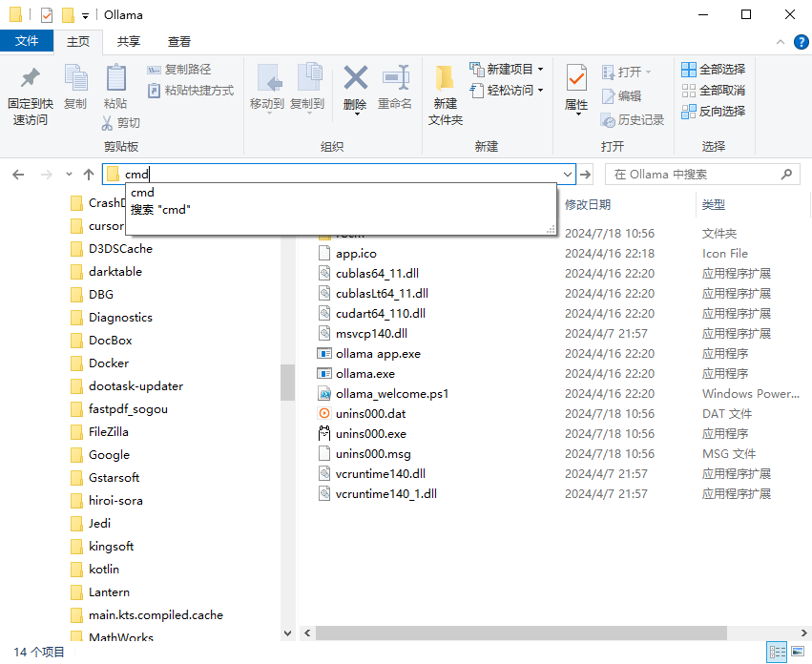This screenshot has height=664, width=812.
Task: Click the Delete red X icon
Action: point(355,77)
